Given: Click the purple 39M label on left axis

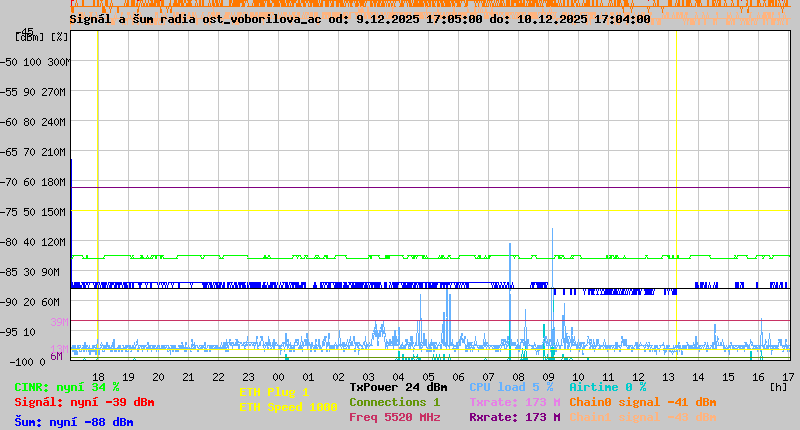Looking at the screenshot, I should [x=59, y=322].
